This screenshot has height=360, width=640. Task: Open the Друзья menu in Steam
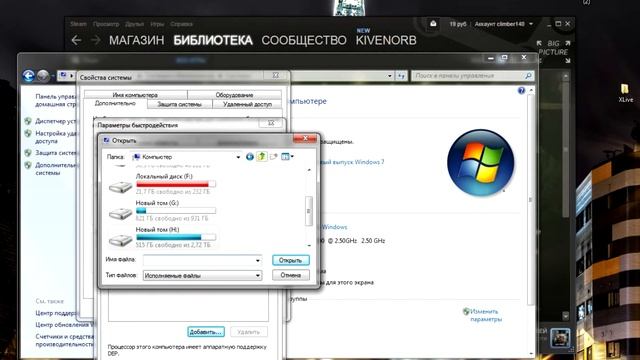pos(134,24)
